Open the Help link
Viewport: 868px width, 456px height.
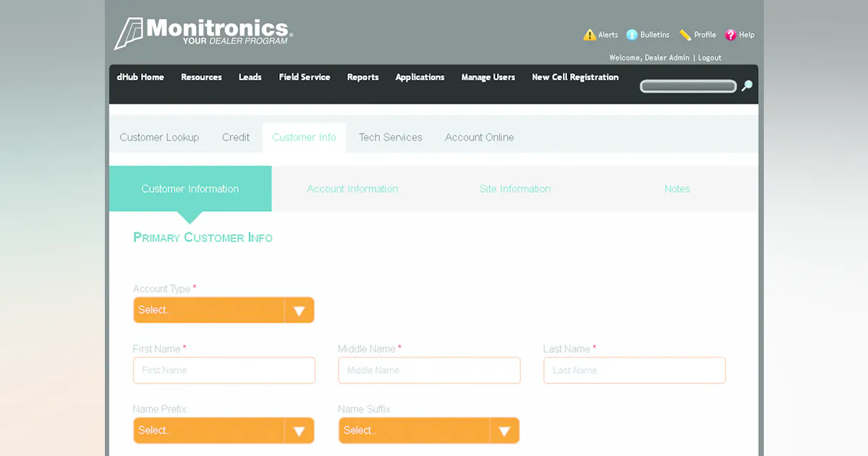[746, 35]
